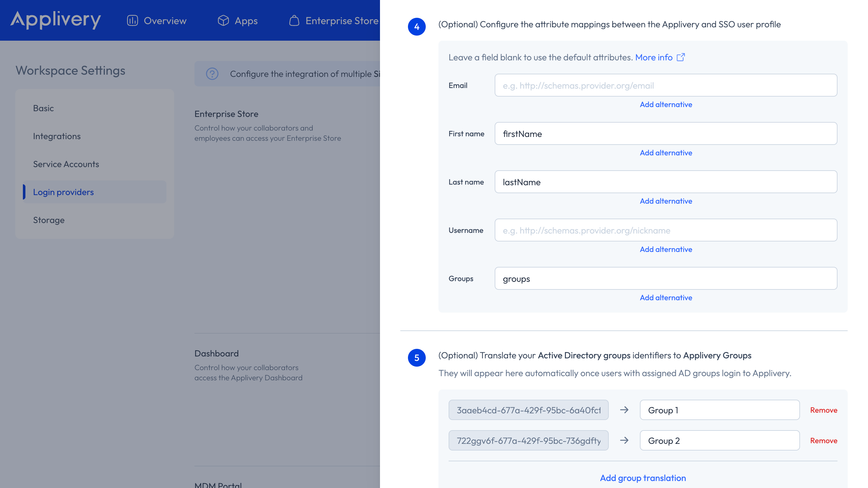
Task: Remove the Group 1 translation
Action: point(824,410)
